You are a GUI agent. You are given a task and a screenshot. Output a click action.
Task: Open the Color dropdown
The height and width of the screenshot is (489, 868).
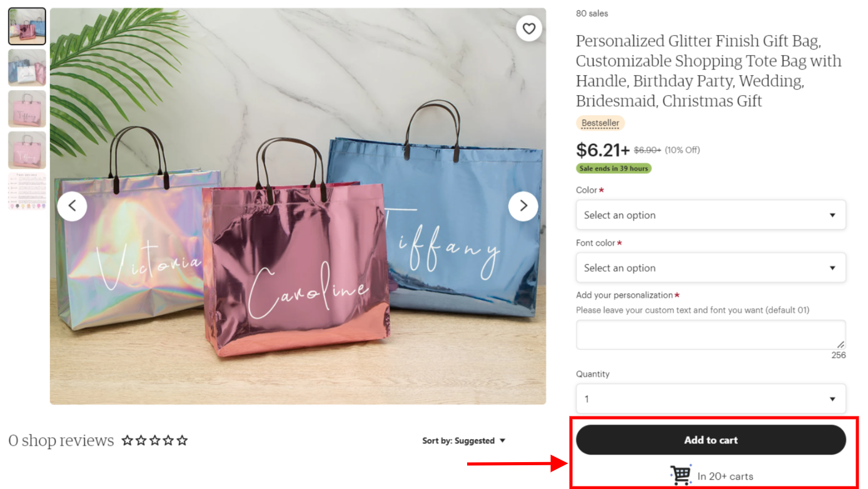(x=711, y=215)
